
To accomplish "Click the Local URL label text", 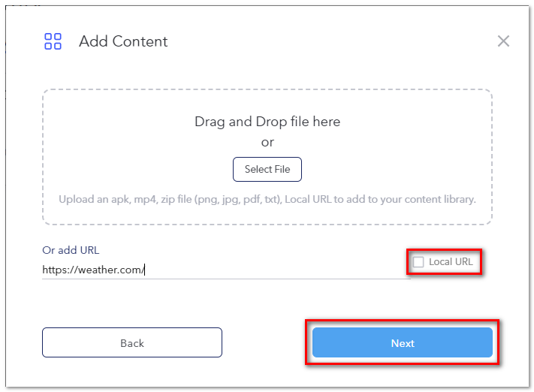I will [451, 261].
